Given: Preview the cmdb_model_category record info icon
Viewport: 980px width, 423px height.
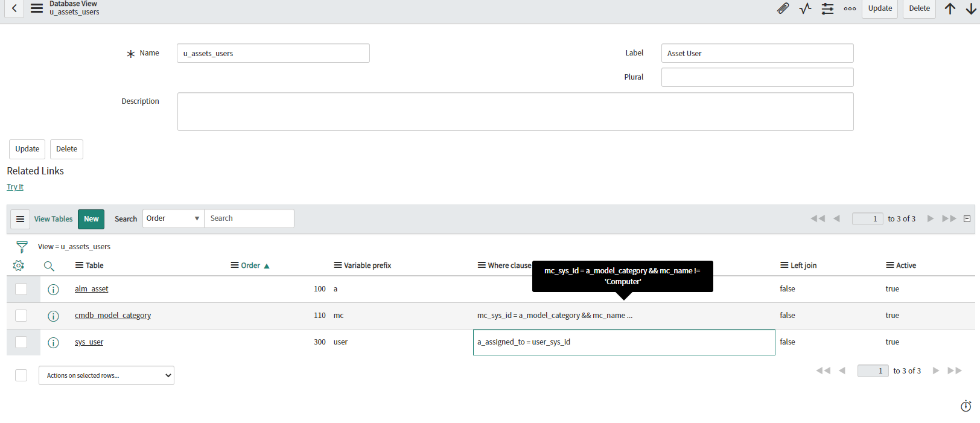Looking at the screenshot, I should point(53,316).
